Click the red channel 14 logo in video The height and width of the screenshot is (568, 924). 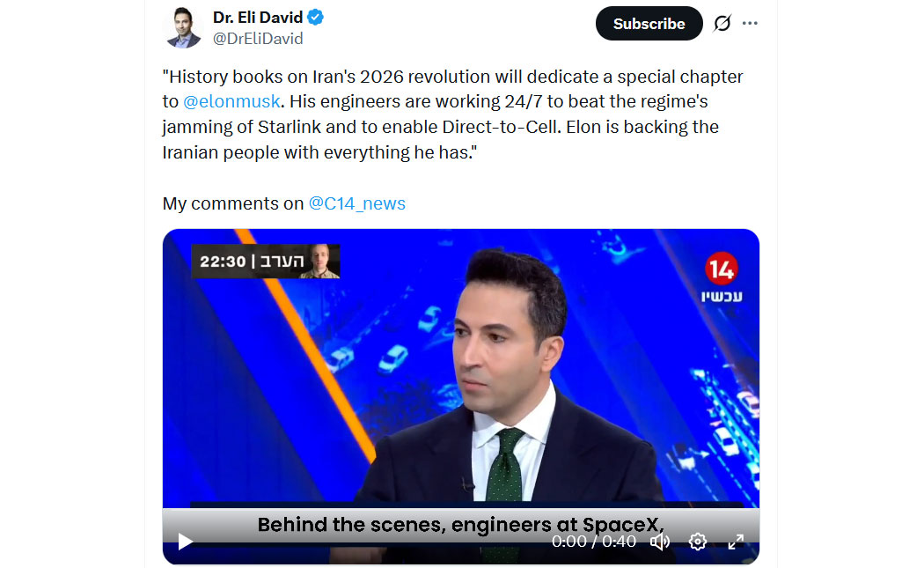[722, 269]
